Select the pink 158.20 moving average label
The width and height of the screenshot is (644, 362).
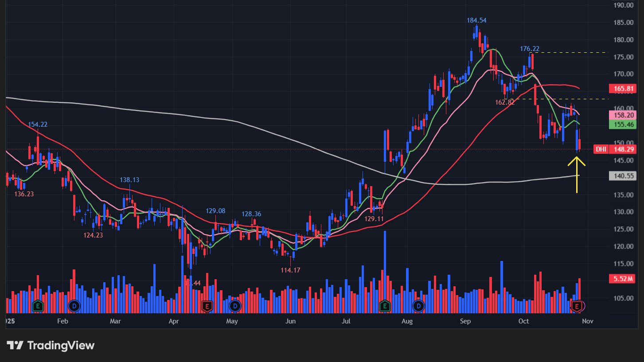pos(622,115)
